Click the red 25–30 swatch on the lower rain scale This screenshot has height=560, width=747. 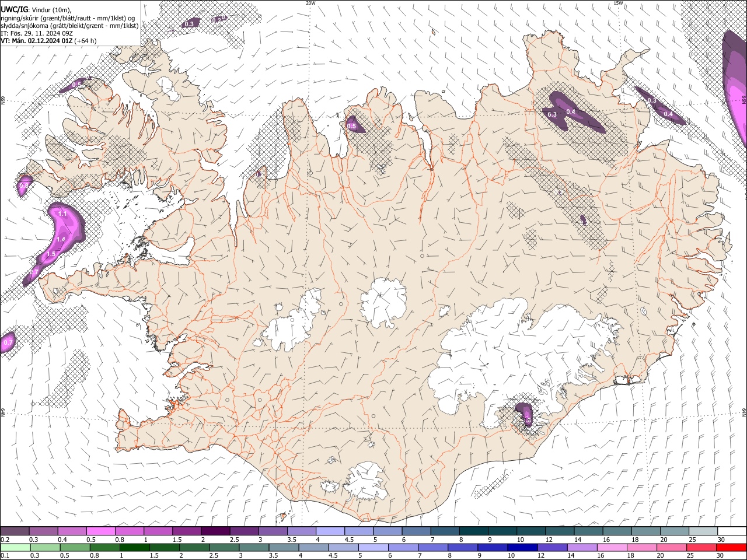[701, 547]
